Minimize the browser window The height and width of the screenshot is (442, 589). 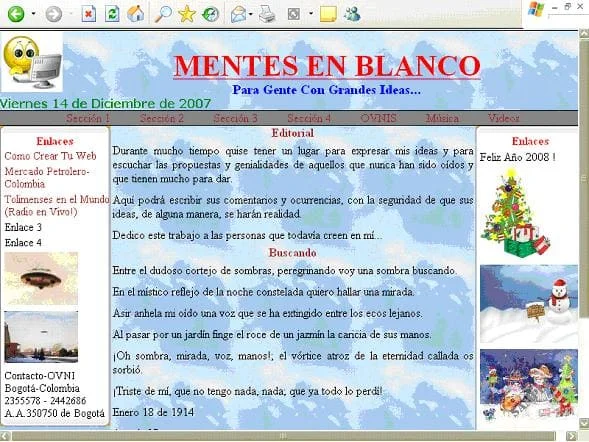pos(555,7)
